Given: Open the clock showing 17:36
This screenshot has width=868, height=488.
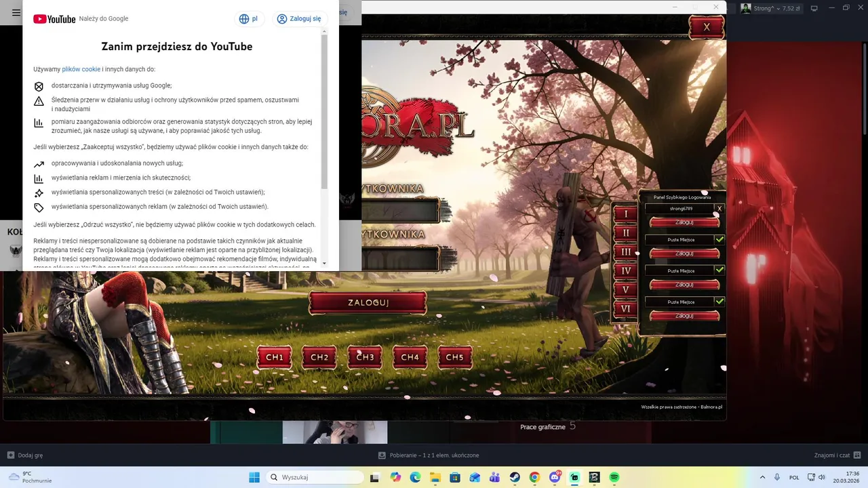Looking at the screenshot, I should 846,477.
